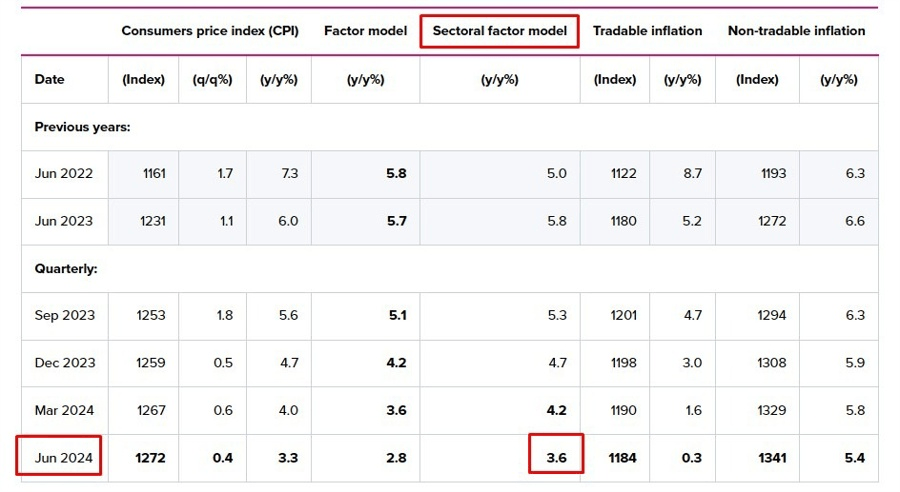Select Jun 2024 non-tradable index 1341
This screenshot has height=492, width=900.
click(x=771, y=458)
